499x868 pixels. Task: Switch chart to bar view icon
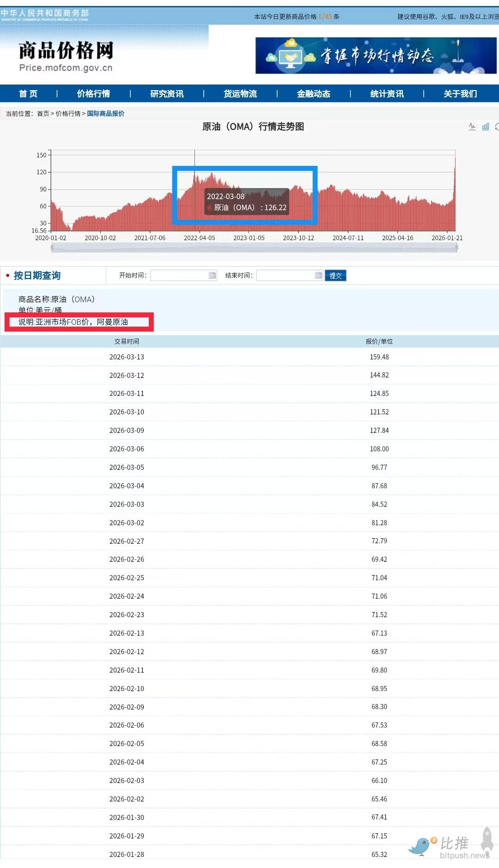click(485, 127)
